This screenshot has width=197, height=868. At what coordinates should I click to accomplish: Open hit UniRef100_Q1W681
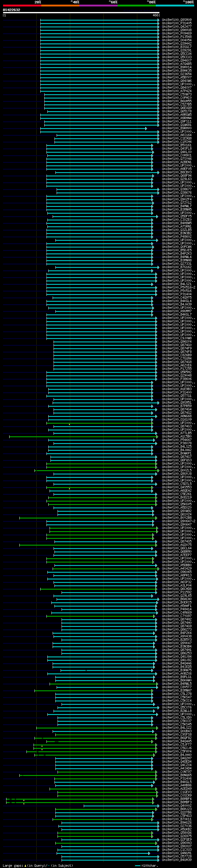[177, 125]
